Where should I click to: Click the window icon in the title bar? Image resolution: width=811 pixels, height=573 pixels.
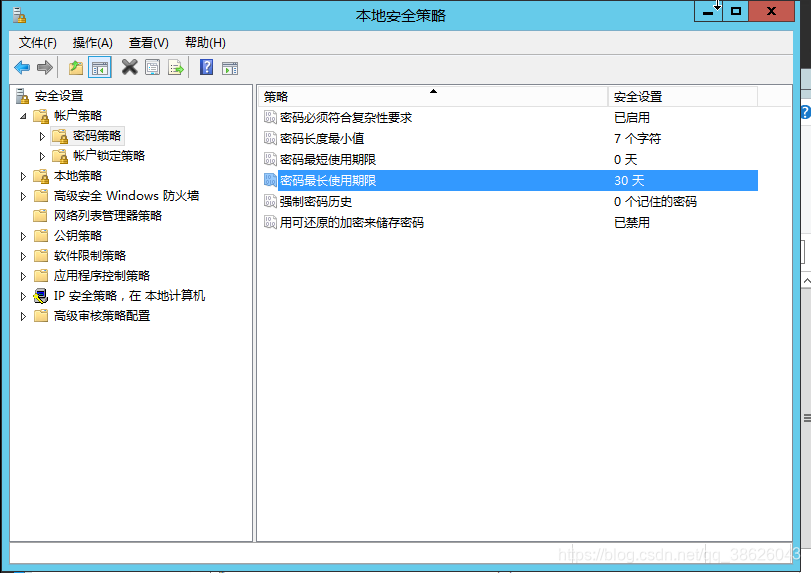(19, 16)
